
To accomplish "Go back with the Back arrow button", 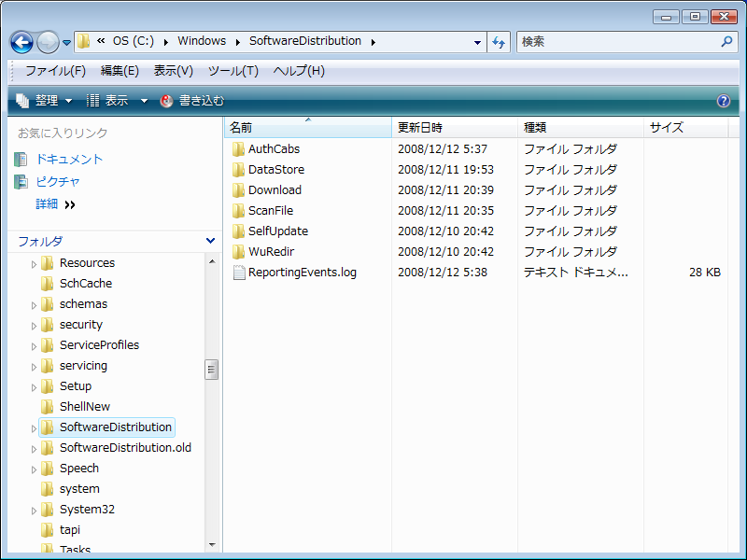I will point(21,42).
